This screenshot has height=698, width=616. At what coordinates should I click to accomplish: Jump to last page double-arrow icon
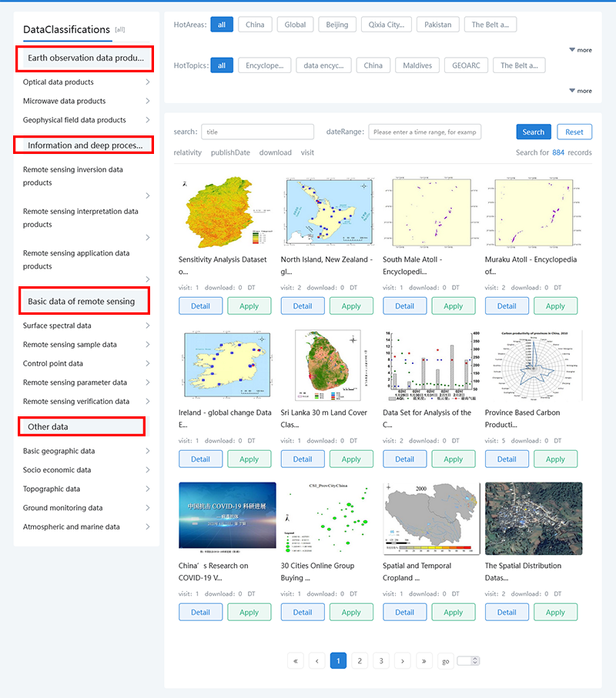[423, 661]
